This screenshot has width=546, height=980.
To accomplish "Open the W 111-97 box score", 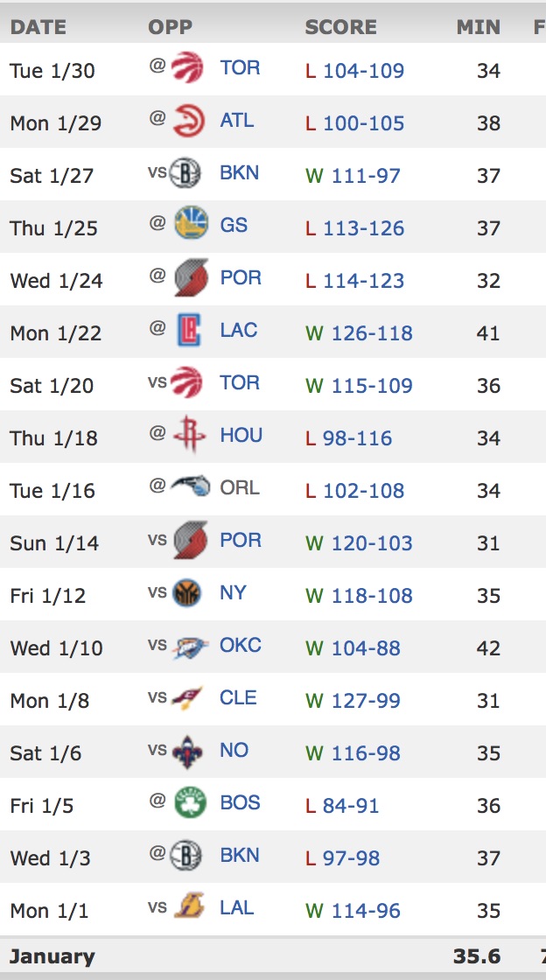I will (x=365, y=176).
